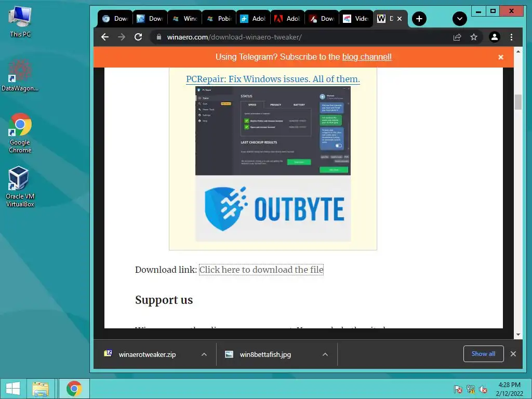Open the blog channel link
Viewport: 532px width, 399px height.
click(367, 57)
